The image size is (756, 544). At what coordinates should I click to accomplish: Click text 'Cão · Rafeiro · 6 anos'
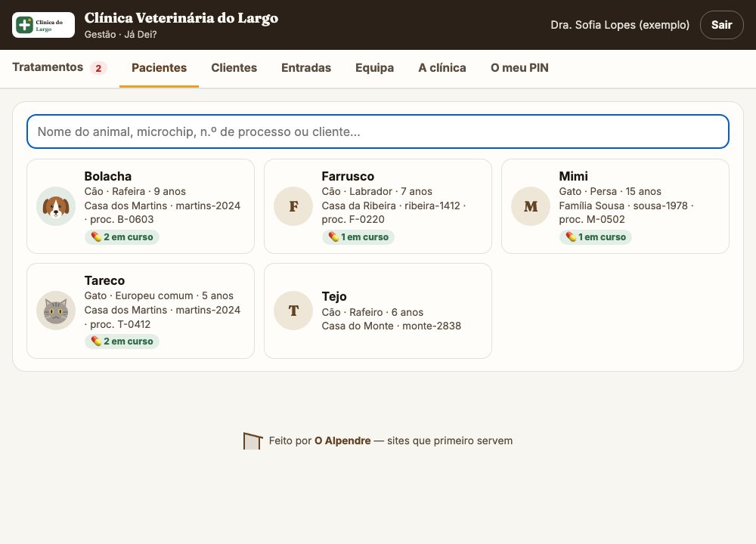pyautogui.click(x=372, y=312)
